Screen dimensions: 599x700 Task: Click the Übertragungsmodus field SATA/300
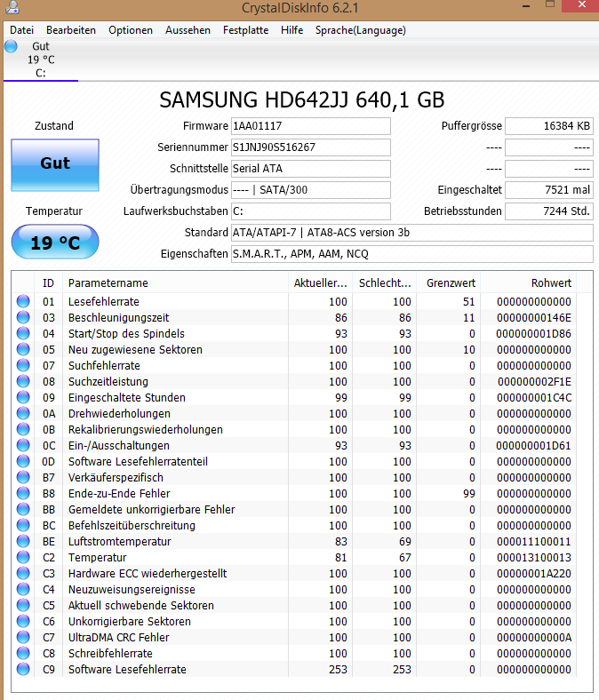[310, 190]
